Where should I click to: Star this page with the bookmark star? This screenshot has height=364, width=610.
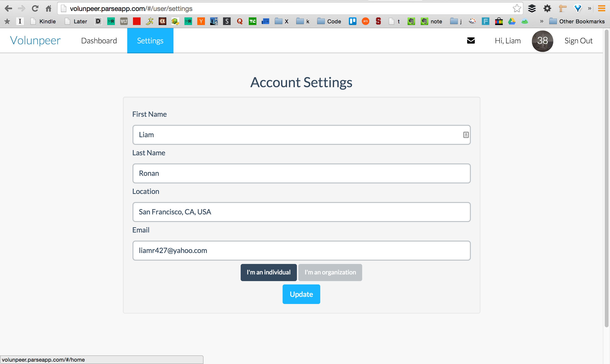[517, 9]
